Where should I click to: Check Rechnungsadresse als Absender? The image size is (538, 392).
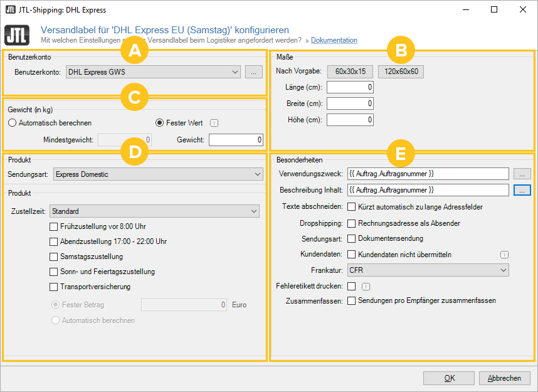[351, 223]
